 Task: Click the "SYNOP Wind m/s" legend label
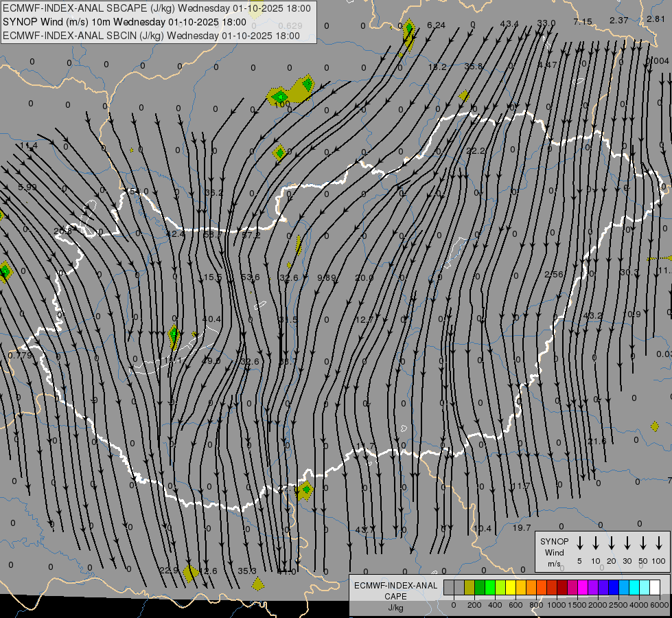tap(555, 552)
